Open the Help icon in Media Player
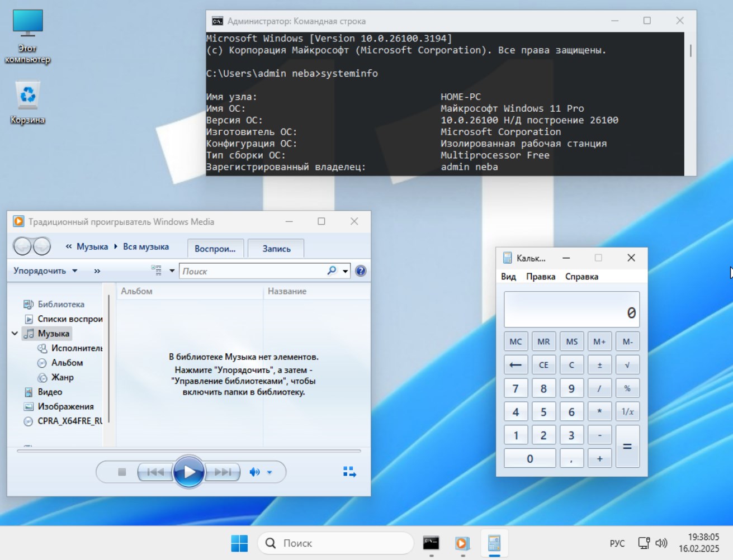Viewport: 733px width, 560px height. 361,270
